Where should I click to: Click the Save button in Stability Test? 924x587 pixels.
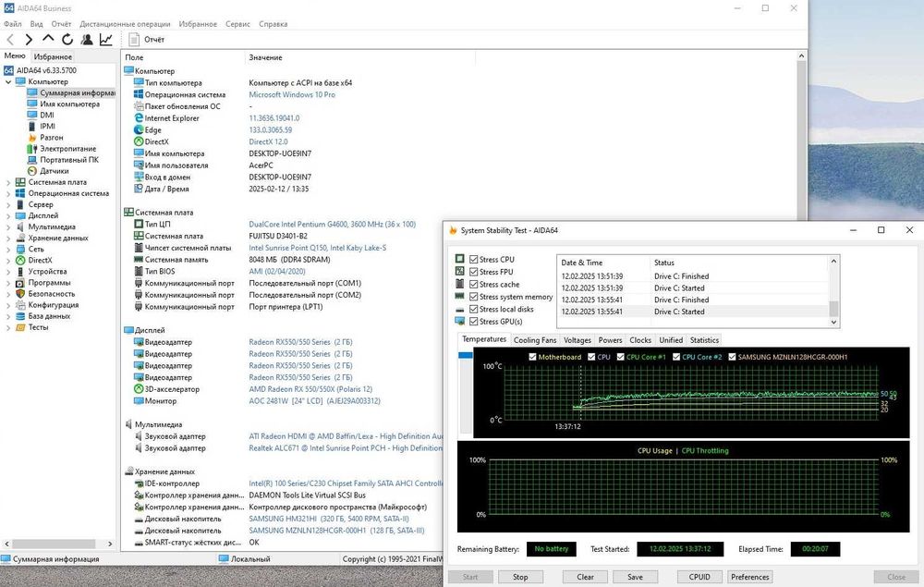pos(636,577)
